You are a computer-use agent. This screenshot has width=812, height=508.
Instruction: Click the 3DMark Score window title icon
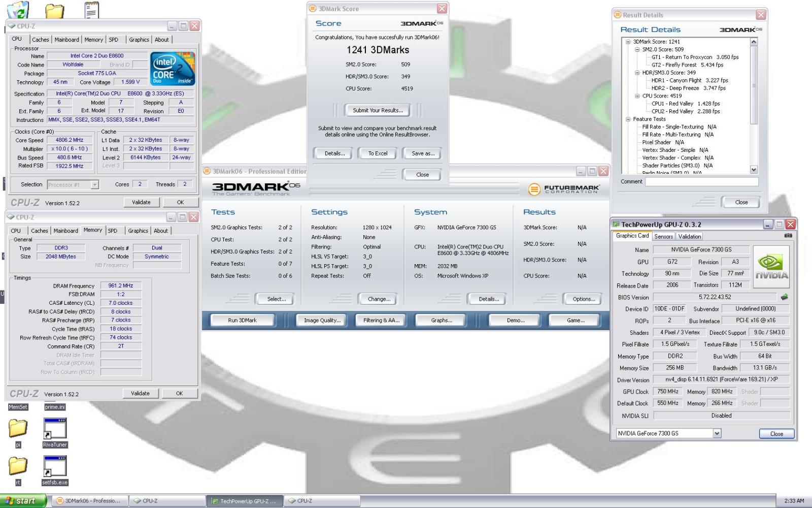point(313,9)
